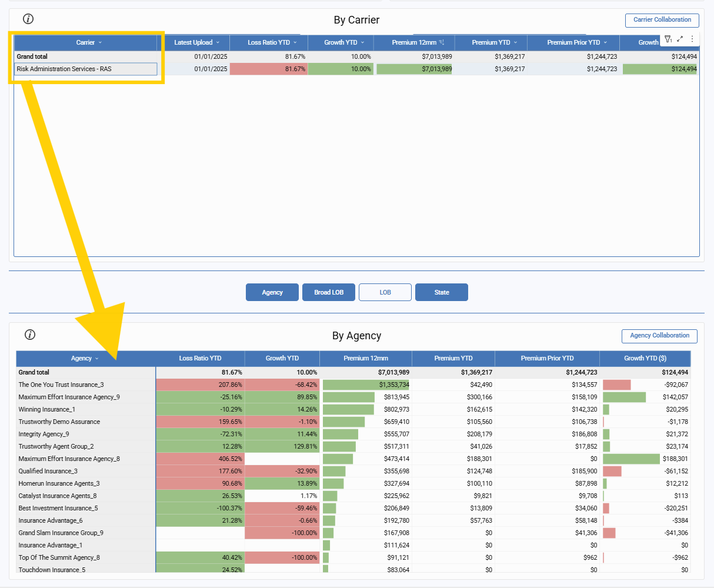Open the Carrier column header dropdown
The image size is (714, 588).
(100, 42)
